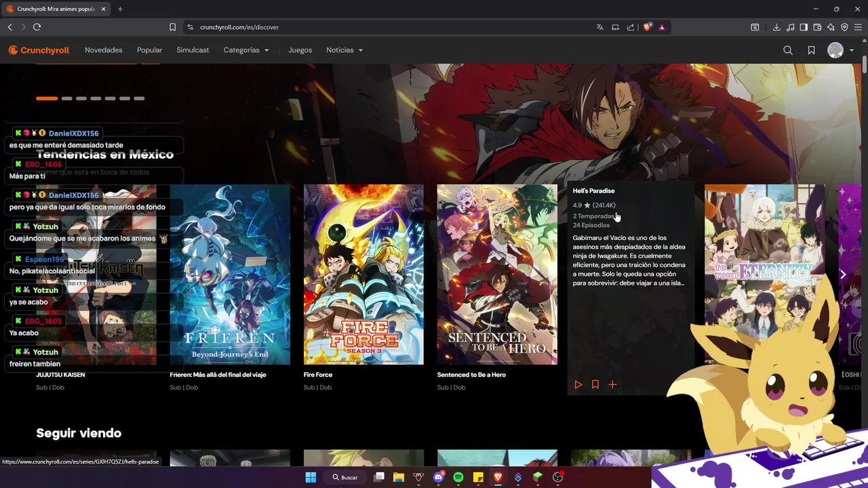Open the Sentenced to Be a Hero poster
Viewport: 868px width, 488px height.
[x=497, y=274]
